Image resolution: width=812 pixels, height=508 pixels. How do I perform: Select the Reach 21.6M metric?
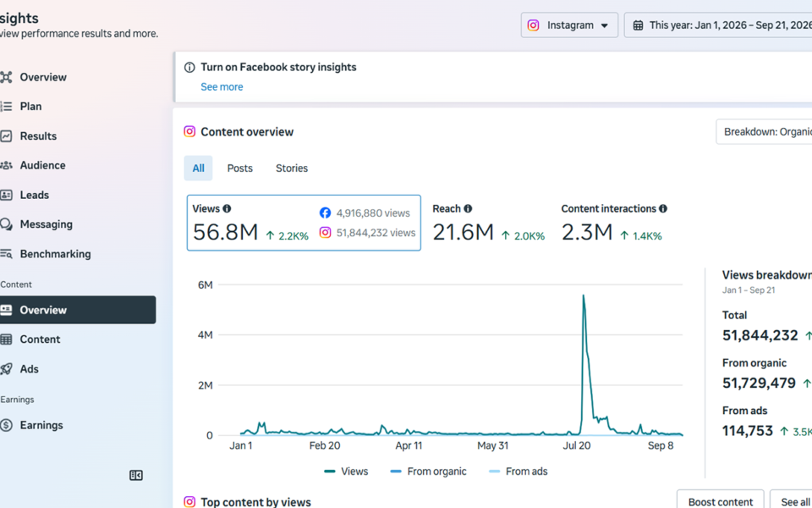488,224
